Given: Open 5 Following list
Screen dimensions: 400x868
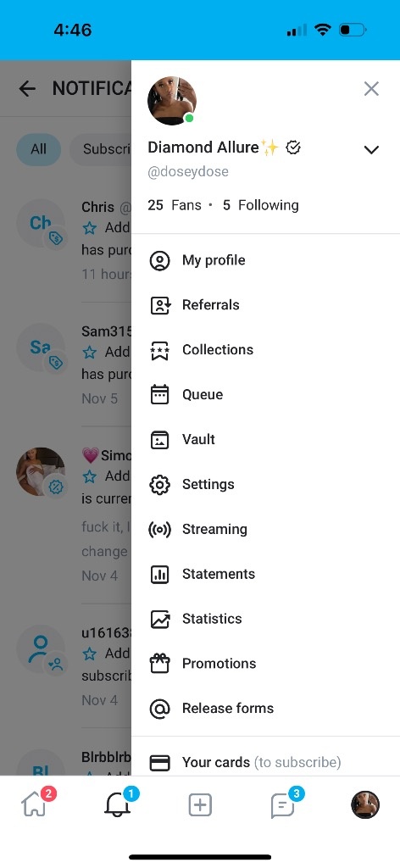Looking at the screenshot, I should click(260, 205).
